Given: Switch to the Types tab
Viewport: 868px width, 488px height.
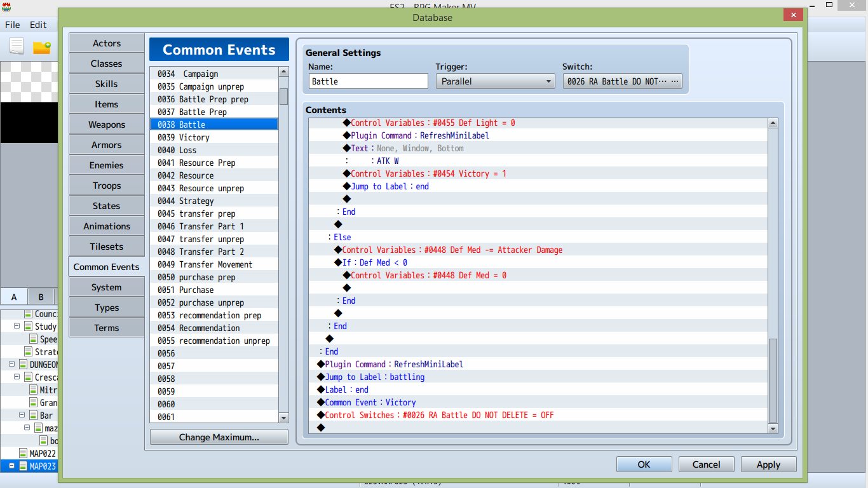Looking at the screenshot, I should click(107, 308).
